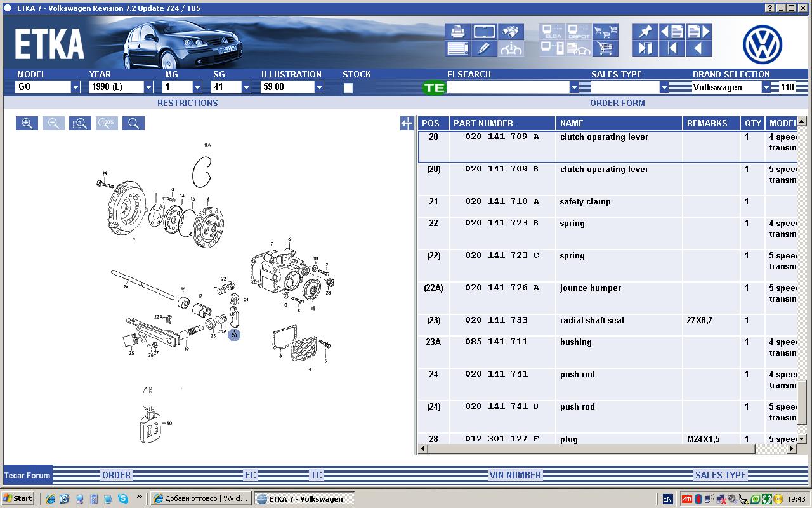Viewport: 812px width, 508px height.
Task: Select the safety clamp row in parts list
Action: click(584, 202)
